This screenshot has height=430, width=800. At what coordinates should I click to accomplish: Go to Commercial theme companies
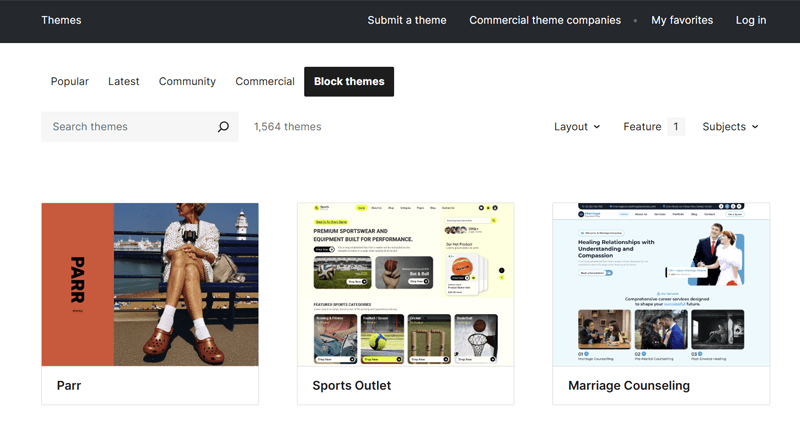pos(545,20)
